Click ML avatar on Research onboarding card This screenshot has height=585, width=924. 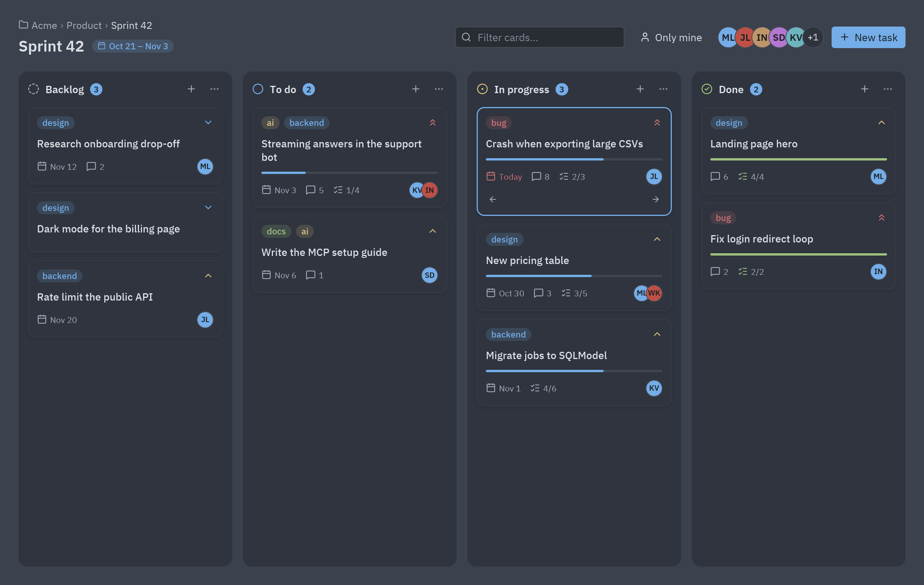pos(205,167)
